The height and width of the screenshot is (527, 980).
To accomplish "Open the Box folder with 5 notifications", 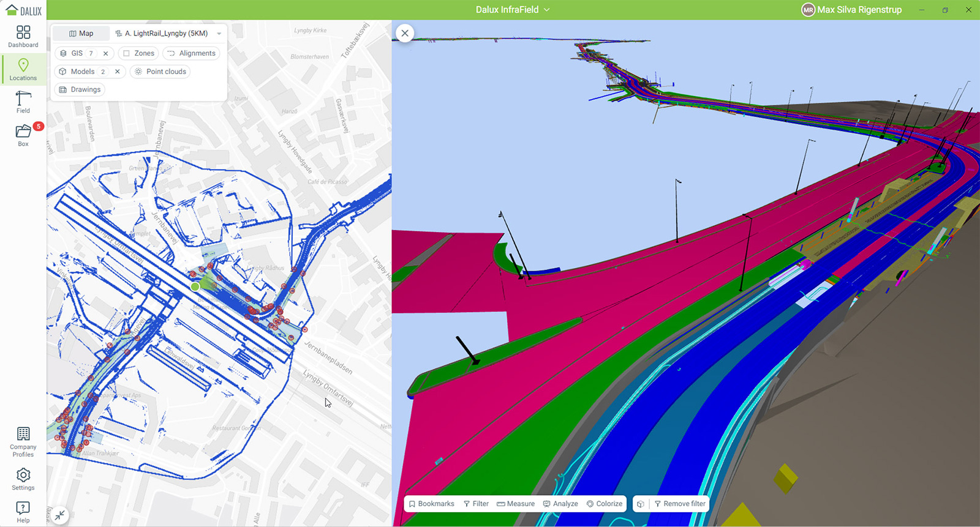I will [23, 135].
